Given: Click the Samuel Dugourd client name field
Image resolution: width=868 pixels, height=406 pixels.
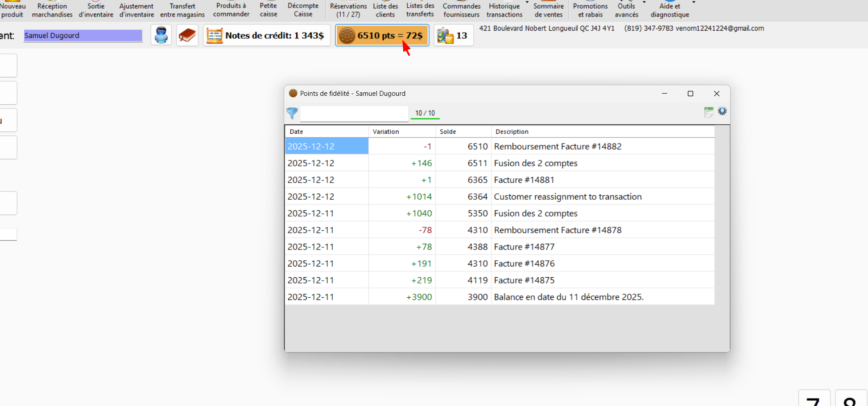Looking at the screenshot, I should click(x=83, y=36).
